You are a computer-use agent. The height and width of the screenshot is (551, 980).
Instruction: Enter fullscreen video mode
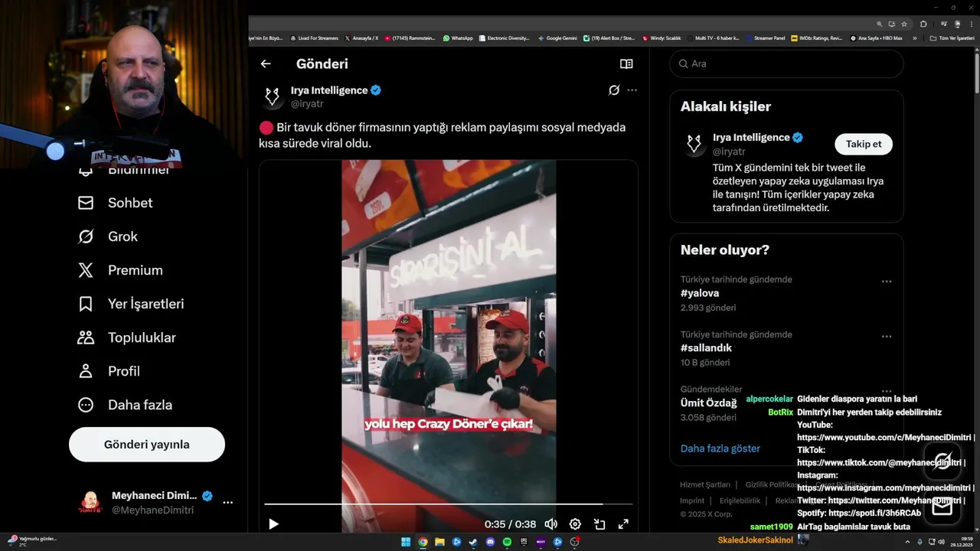[x=623, y=524]
